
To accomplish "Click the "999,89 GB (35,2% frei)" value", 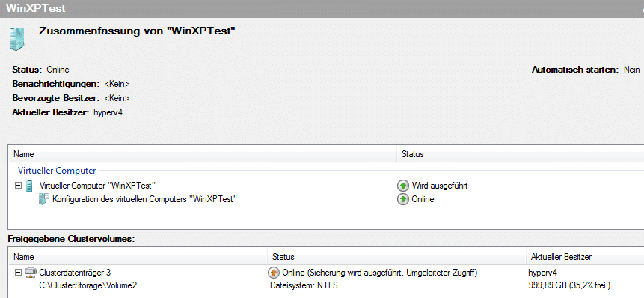I will (x=569, y=285).
